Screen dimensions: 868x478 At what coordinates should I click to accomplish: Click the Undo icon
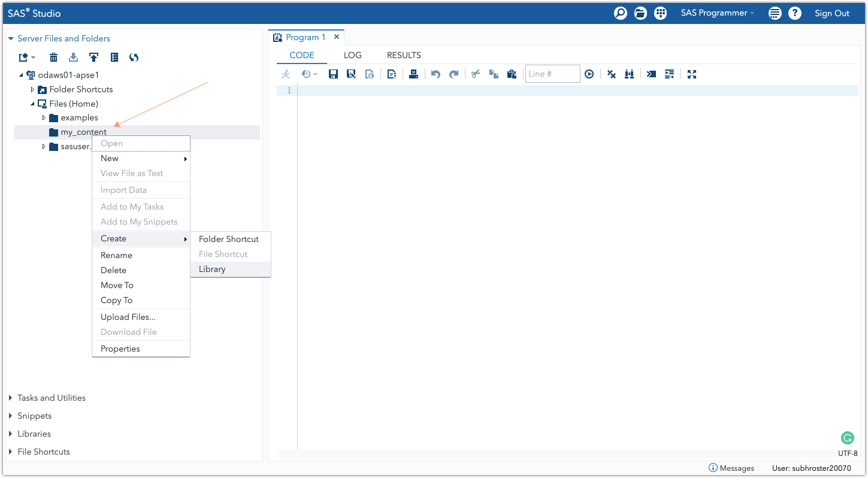point(435,74)
